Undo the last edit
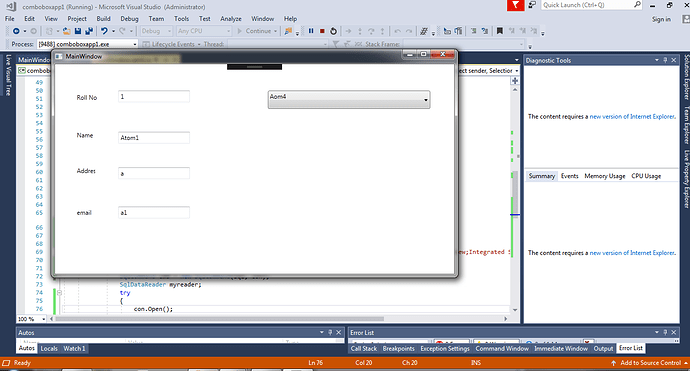690x371 pixels. tap(104, 31)
